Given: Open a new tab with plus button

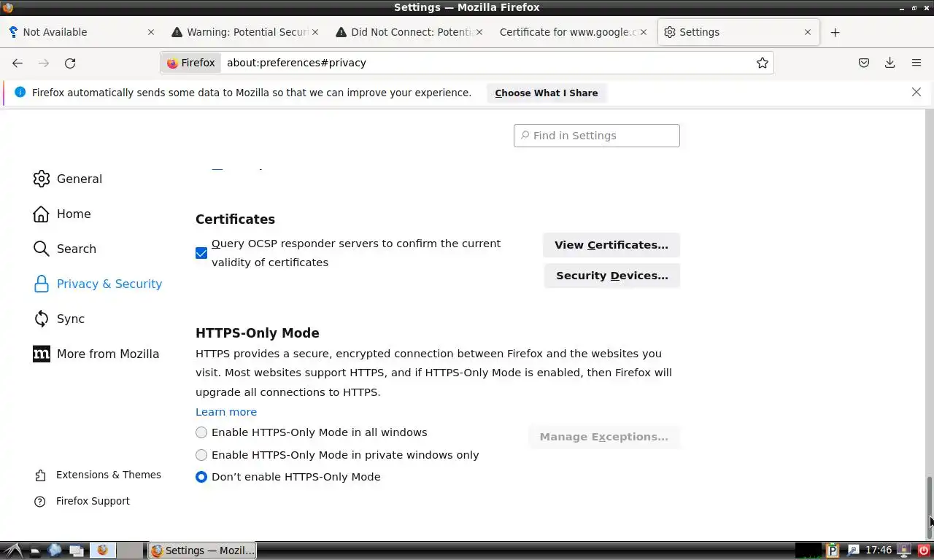Looking at the screenshot, I should tap(835, 32).
